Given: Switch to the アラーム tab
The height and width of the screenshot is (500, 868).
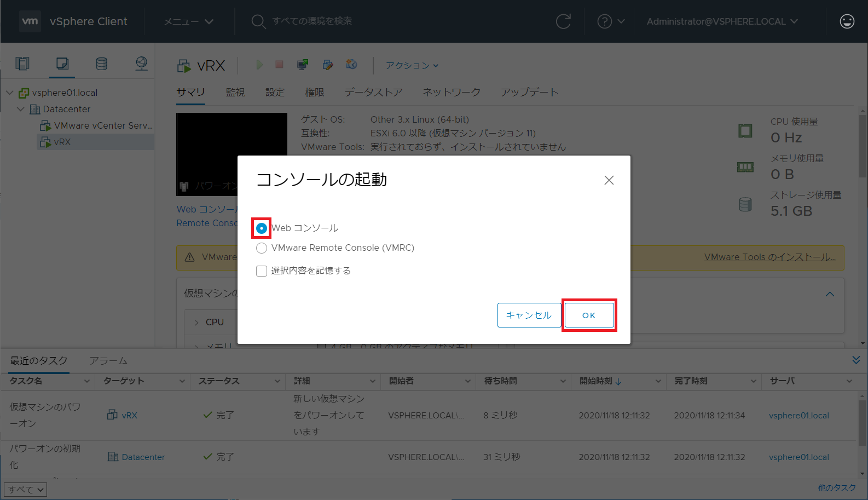Looking at the screenshot, I should point(108,361).
